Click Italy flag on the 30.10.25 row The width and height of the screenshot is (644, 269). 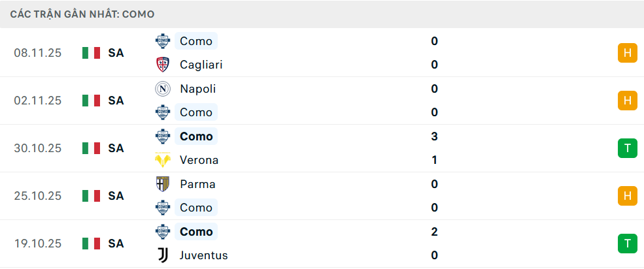pos(91,148)
